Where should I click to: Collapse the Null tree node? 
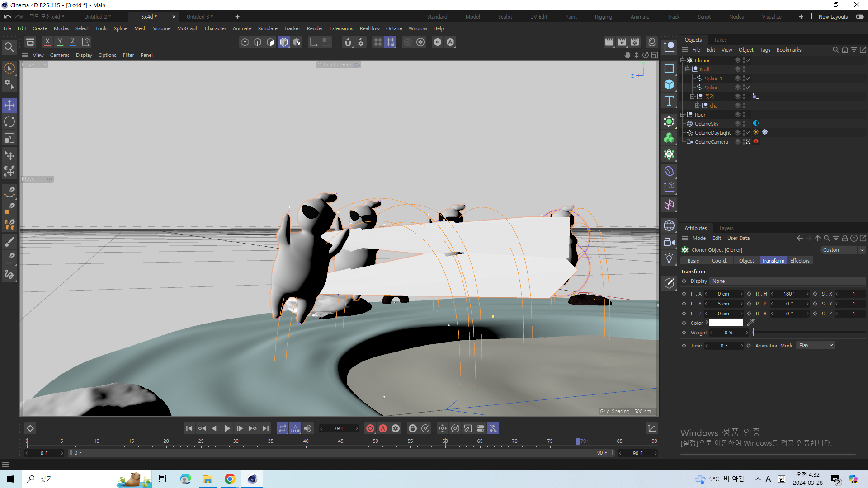pyautogui.click(x=688, y=69)
